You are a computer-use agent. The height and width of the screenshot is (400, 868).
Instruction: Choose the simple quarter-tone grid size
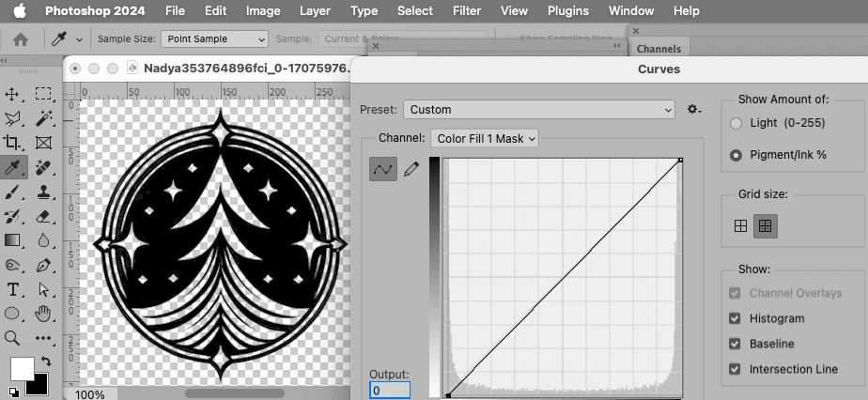point(740,225)
